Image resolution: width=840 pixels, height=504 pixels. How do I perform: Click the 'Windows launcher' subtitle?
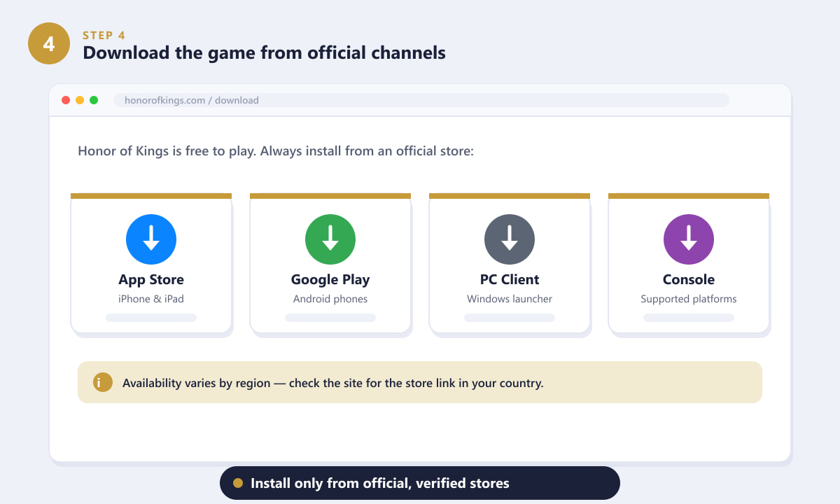510,299
